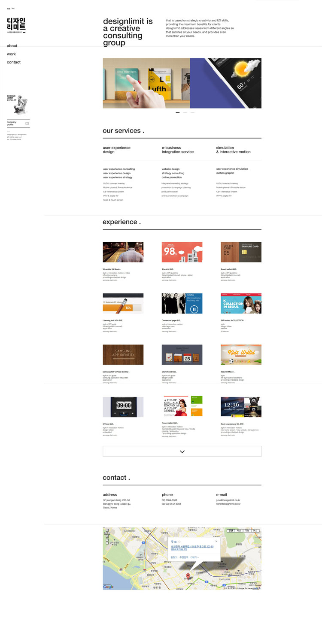Open the contact menu item
Screen dimensions: 322x644
(14, 62)
